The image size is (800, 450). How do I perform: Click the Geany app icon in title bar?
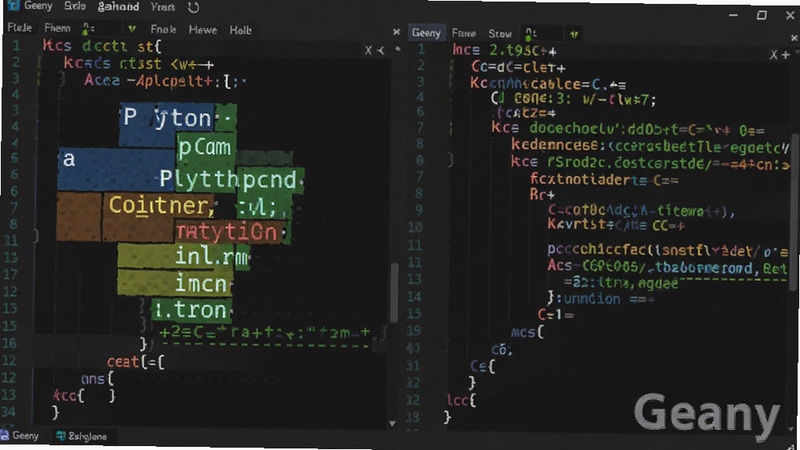point(12,6)
